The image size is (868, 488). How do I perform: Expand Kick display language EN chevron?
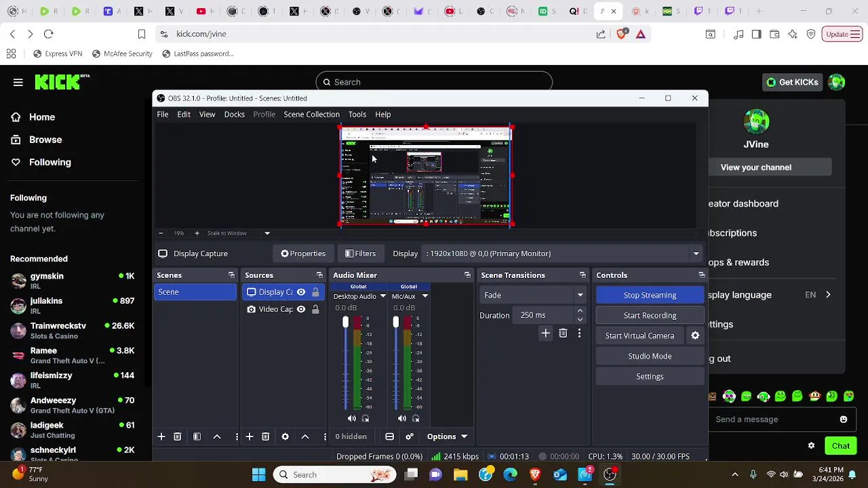pos(828,295)
